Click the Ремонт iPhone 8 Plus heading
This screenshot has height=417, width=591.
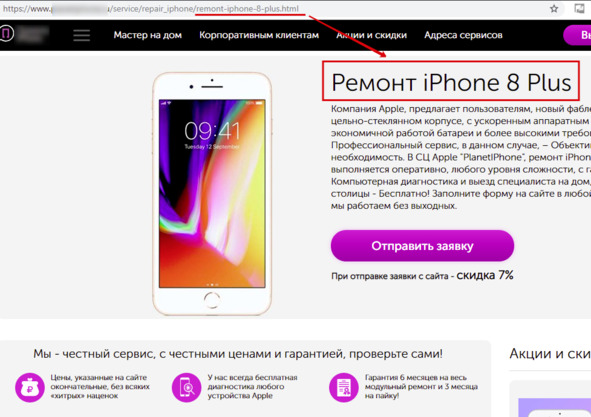(451, 82)
